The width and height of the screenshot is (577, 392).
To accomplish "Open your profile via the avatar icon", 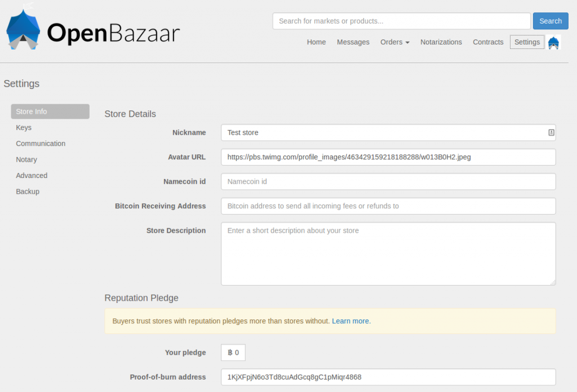I will pos(553,42).
